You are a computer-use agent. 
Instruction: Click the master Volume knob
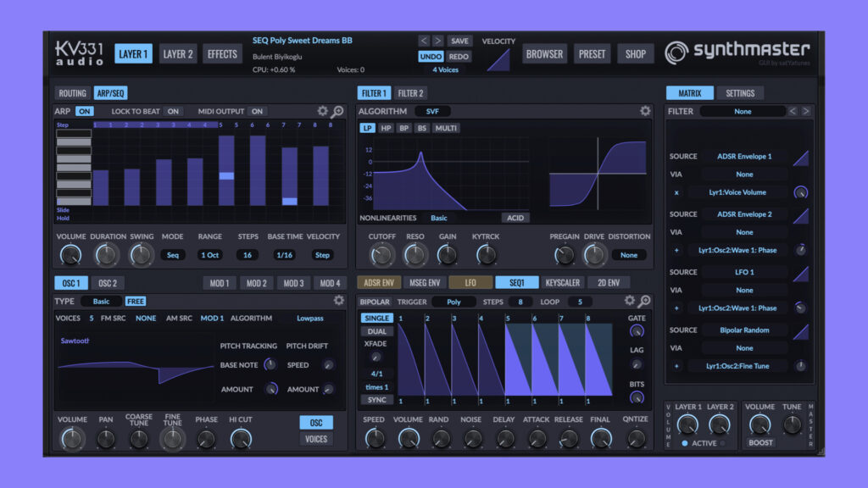(x=759, y=424)
